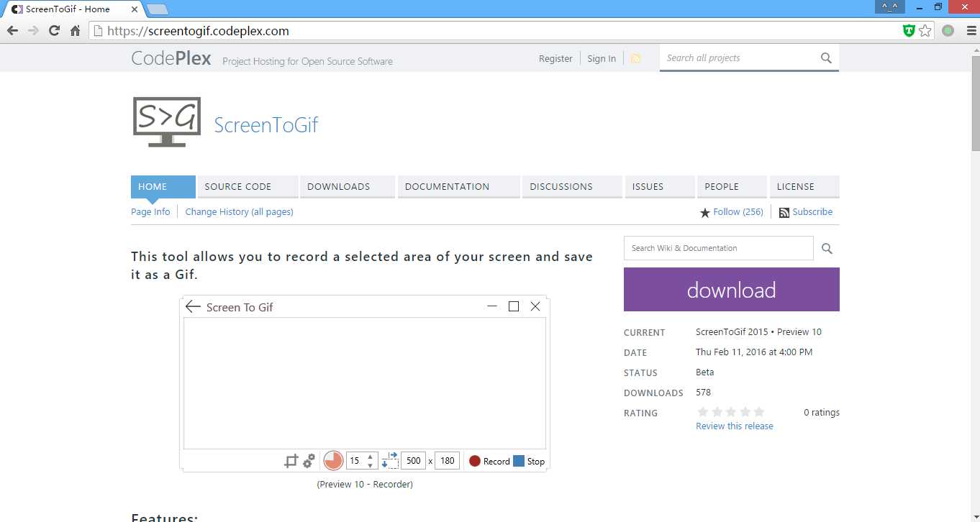Open the green shield extension icon
980x522 pixels.
(909, 31)
